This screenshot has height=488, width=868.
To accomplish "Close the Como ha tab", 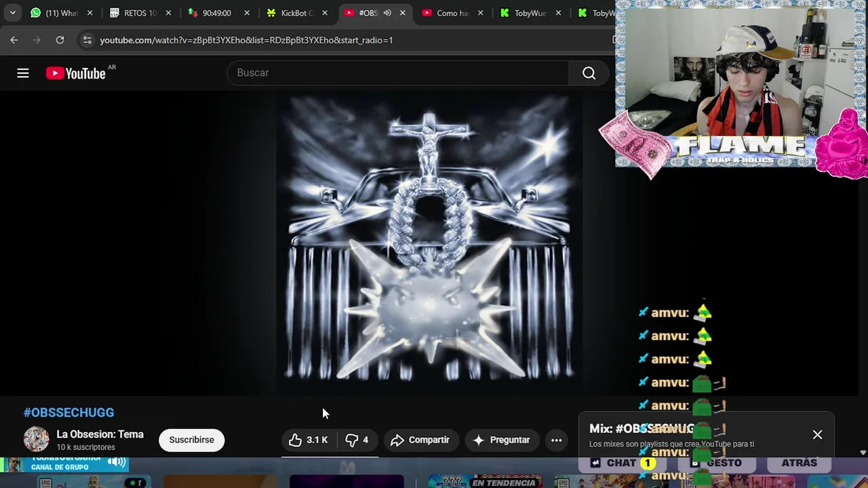I will [x=480, y=13].
